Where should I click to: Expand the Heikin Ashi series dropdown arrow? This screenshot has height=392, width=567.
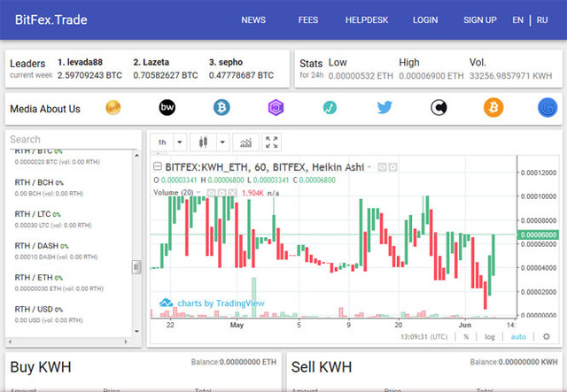pos(369,167)
